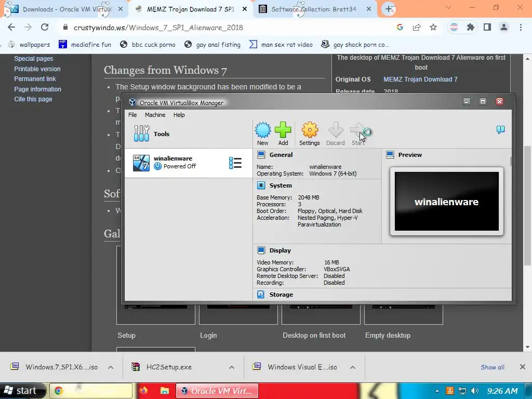Open the Tools wrench icon in VirtualBox
The height and width of the screenshot is (399, 532).
pyautogui.click(x=141, y=134)
